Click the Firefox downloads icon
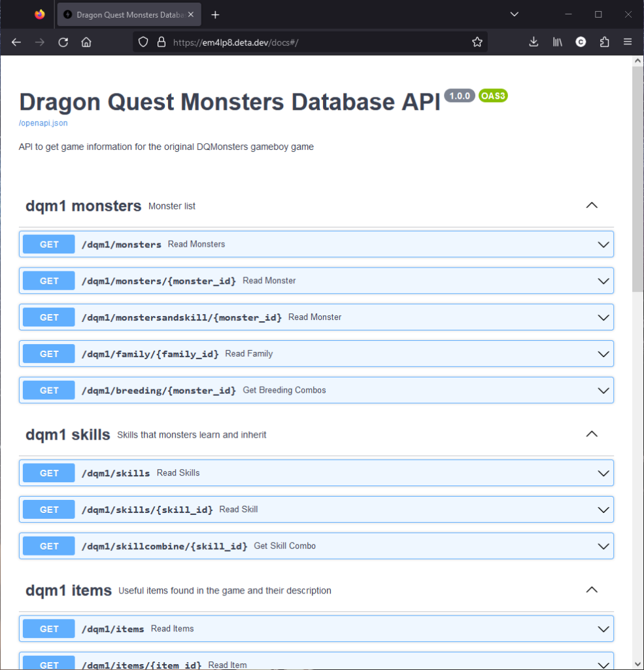 point(534,41)
